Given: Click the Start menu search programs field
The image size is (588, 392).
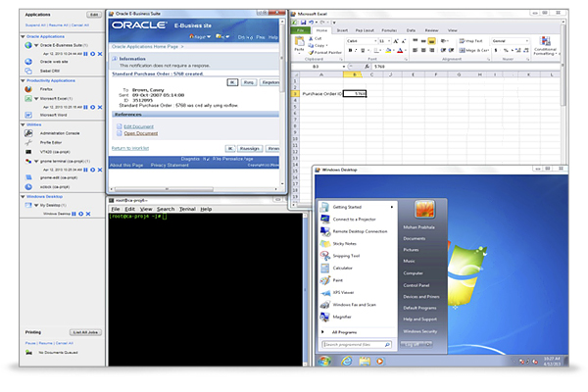Looking at the screenshot, I should (357, 344).
